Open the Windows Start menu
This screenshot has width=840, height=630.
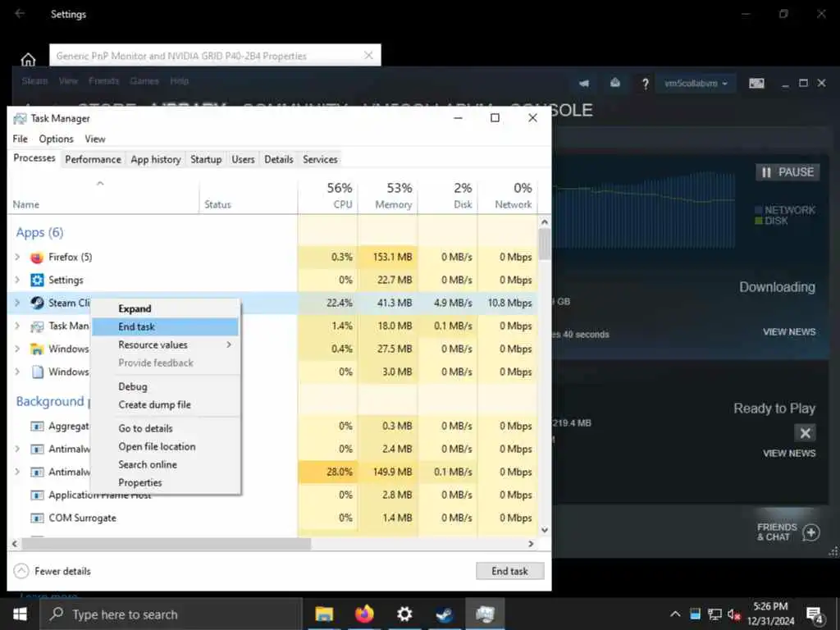(20, 614)
